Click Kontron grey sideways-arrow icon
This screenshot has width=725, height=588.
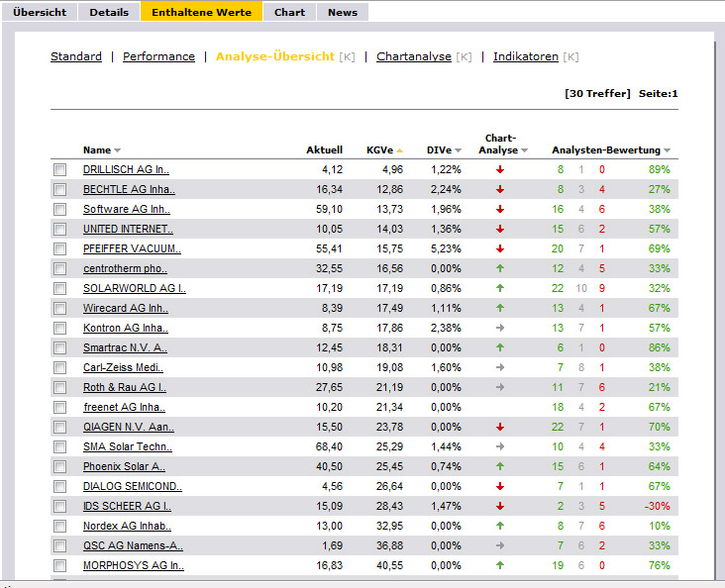(x=500, y=329)
